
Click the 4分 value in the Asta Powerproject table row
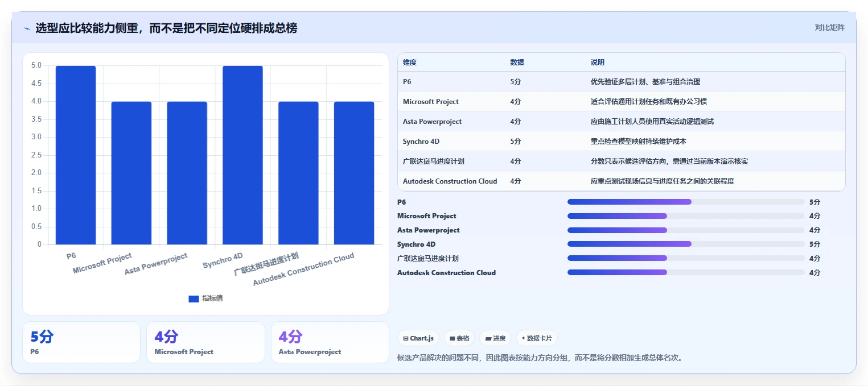pos(516,122)
